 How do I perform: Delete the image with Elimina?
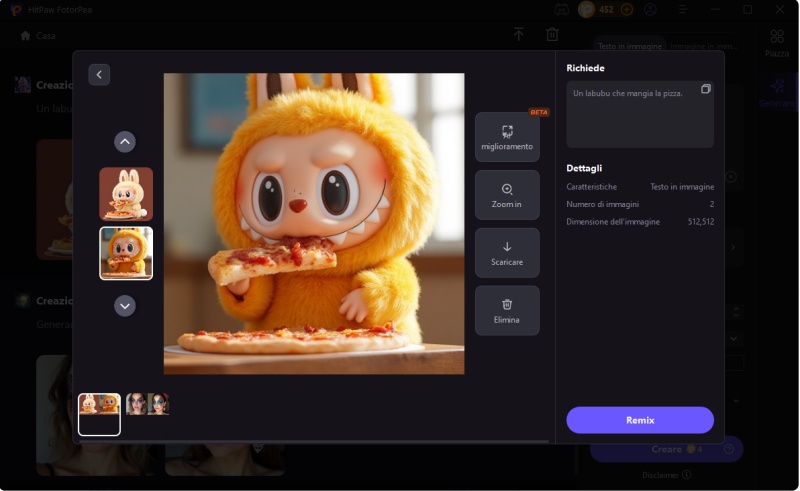tap(507, 311)
